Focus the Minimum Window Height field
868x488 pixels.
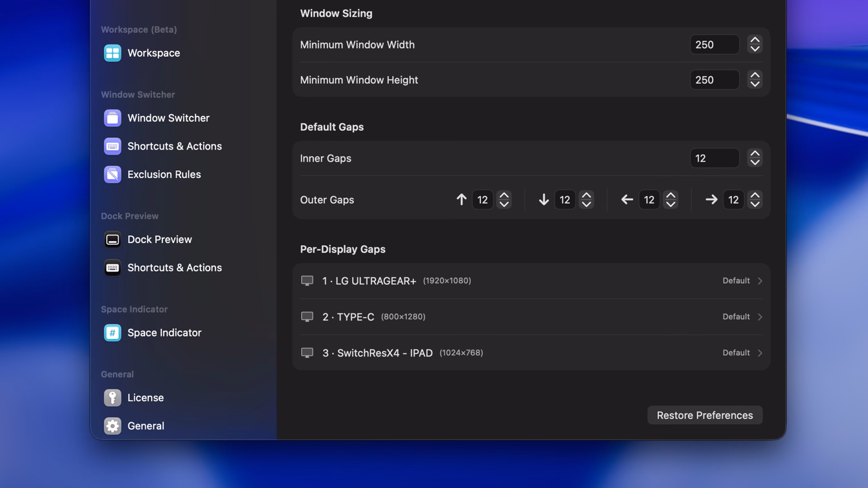[x=715, y=80]
